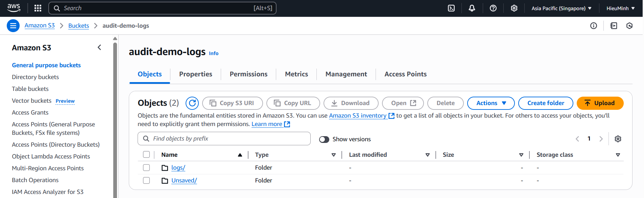Focus the Find objects by prefix field

(224, 139)
